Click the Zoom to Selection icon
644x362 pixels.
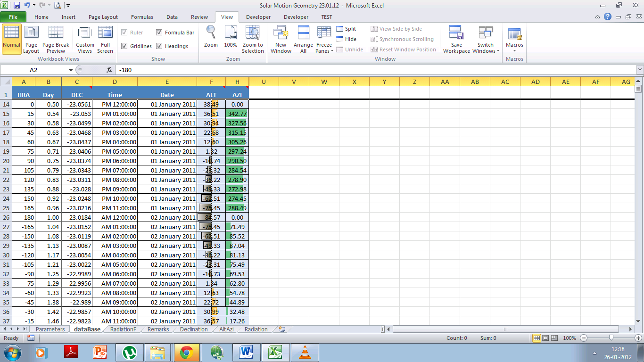[253, 39]
